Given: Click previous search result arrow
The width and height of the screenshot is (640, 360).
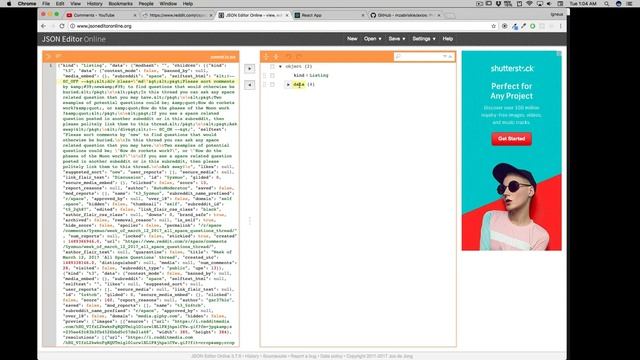Looking at the screenshot, I should pyautogui.click(x=450, y=56).
